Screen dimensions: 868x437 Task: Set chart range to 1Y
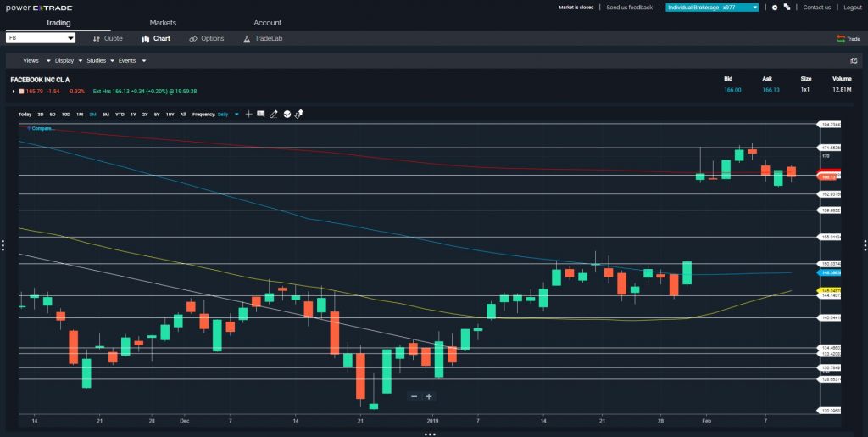133,114
